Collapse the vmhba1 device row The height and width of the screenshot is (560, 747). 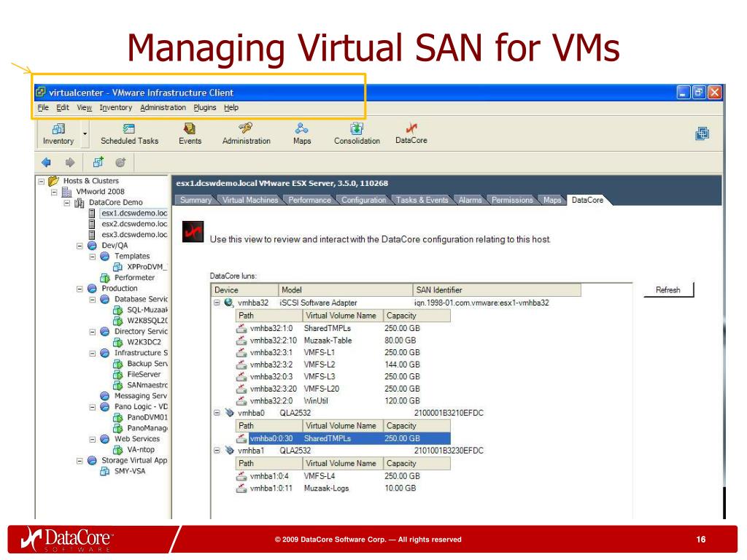pyautogui.click(x=217, y=451)
